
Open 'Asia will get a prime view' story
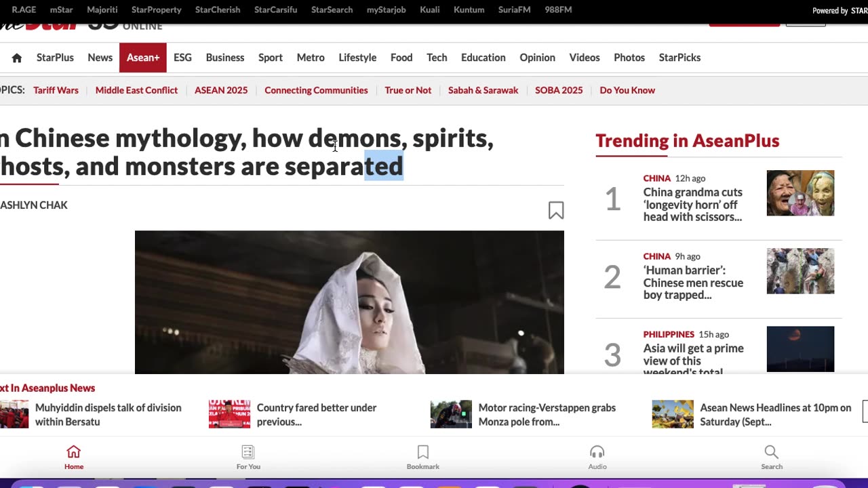(694, 359)
